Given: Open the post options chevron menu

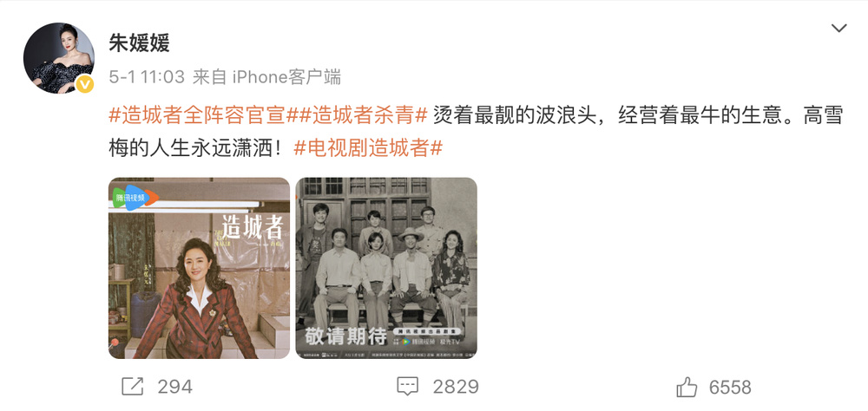Looking at the screenshot, I should click(x=838, y=28).
